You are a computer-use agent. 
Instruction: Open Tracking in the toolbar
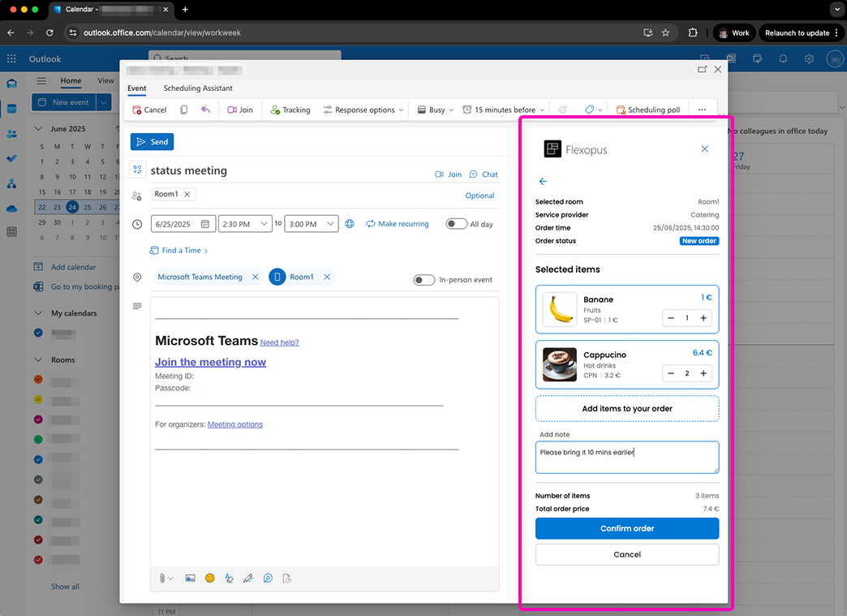click(290, 110)
